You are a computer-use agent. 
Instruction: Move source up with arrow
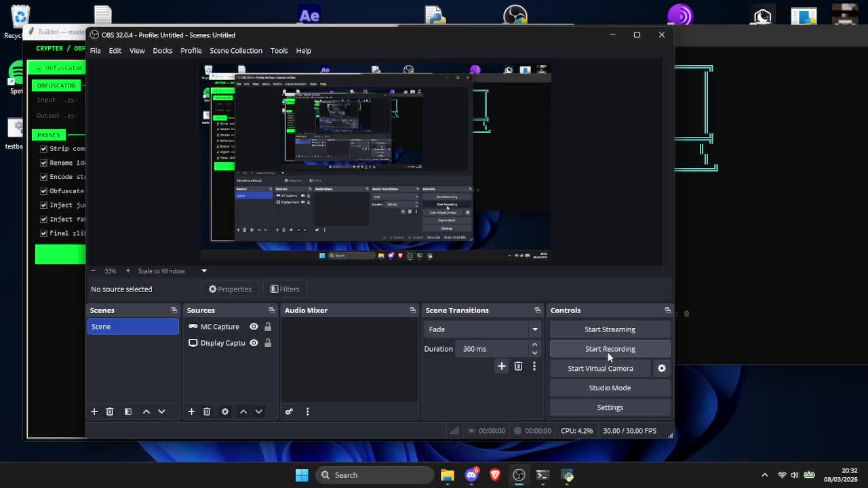(243, 411)
